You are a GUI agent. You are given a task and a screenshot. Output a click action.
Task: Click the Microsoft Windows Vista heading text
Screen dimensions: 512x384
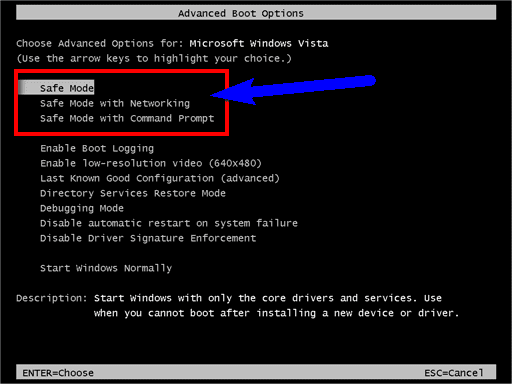(259, 43)
